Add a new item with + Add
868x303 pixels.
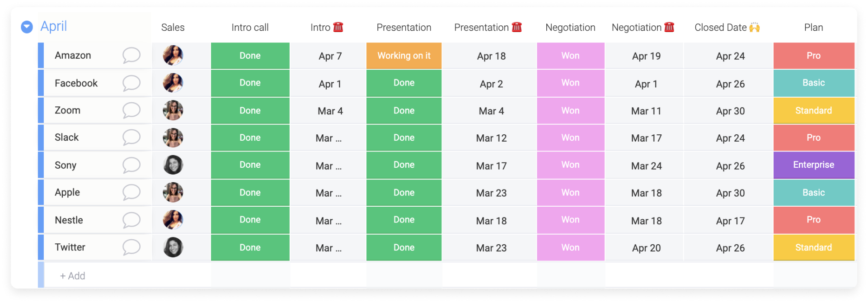point(72,276)
